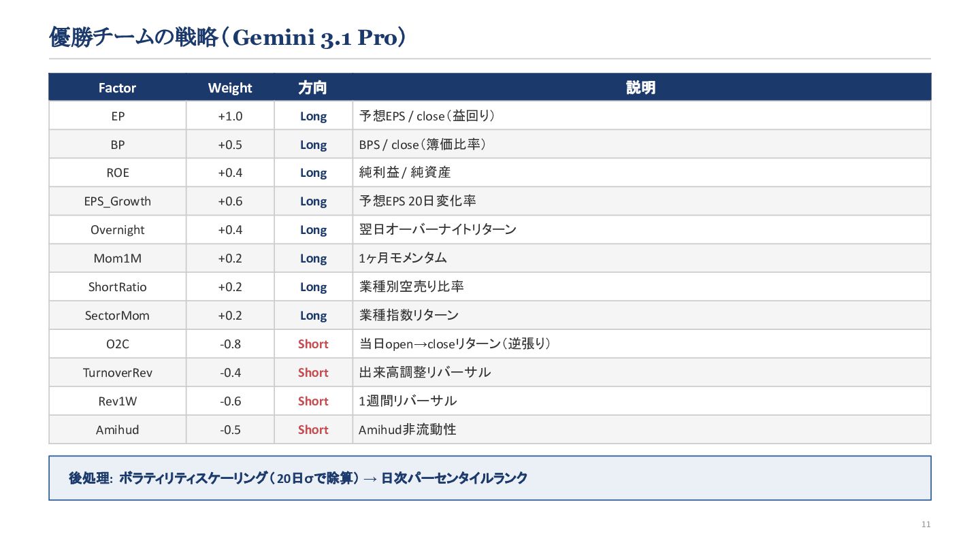The width and height of the screenshot is (980, 551).
Task: Select the EPS_Growth factor cell
Action: (x=118, y=201)
